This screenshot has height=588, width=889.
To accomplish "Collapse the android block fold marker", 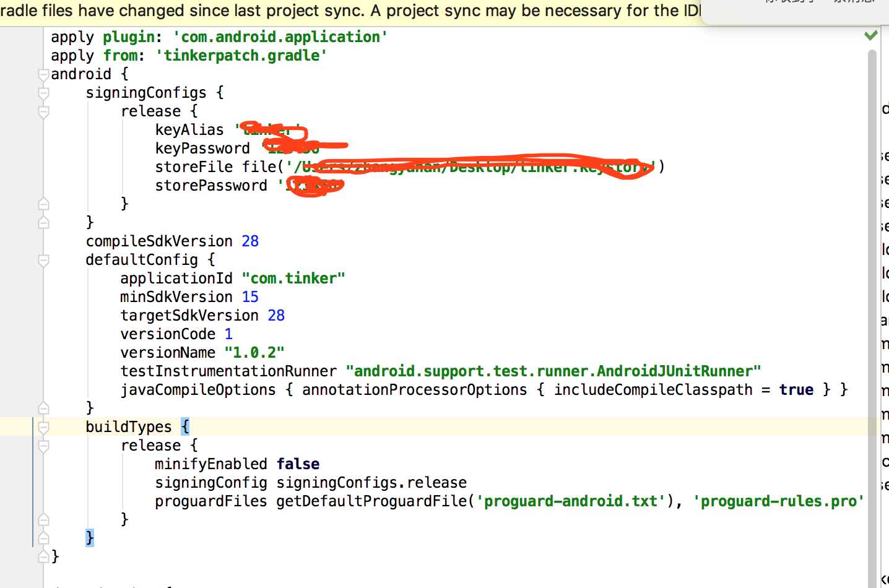I will pos(43,75).
